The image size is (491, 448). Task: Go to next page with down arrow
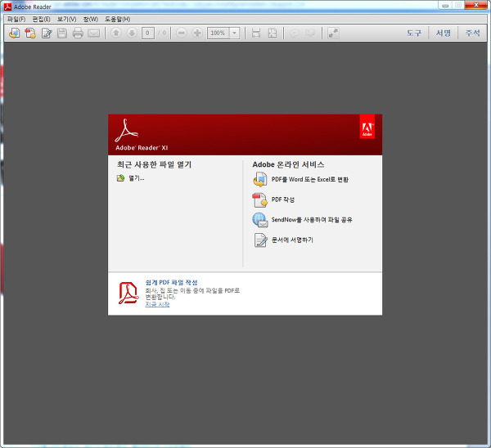(x=132, y=33)
